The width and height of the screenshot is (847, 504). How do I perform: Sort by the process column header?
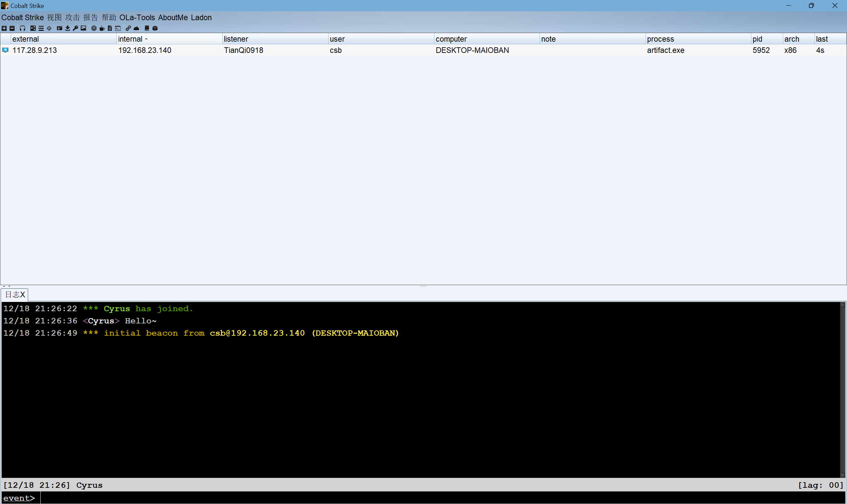[x=698, y=39]
